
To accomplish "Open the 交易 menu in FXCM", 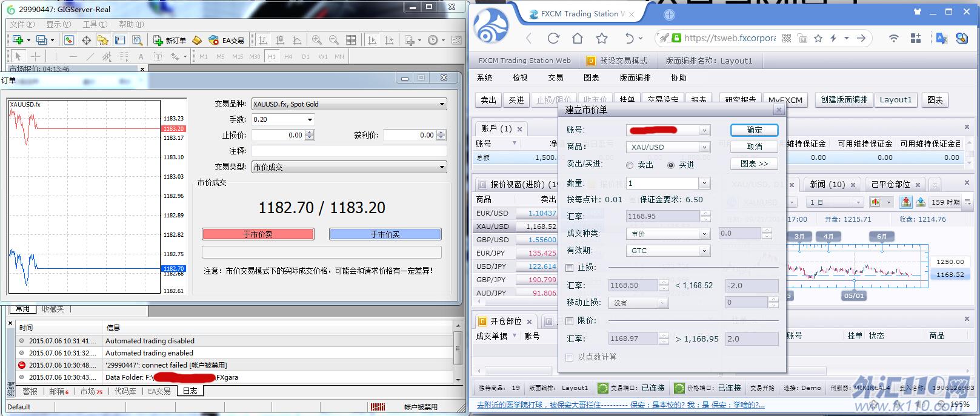I will [x=556, y=78].
